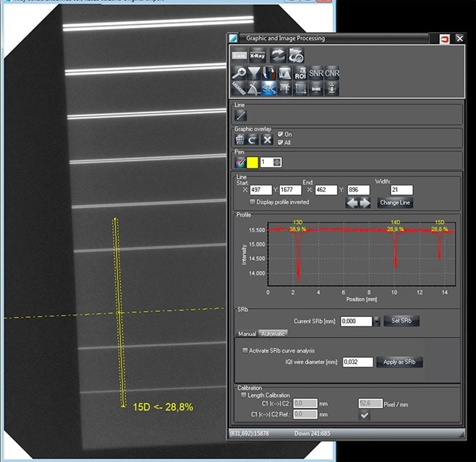
Task: Delete overlay with trash basket icon
Action: tap(239, 140)
